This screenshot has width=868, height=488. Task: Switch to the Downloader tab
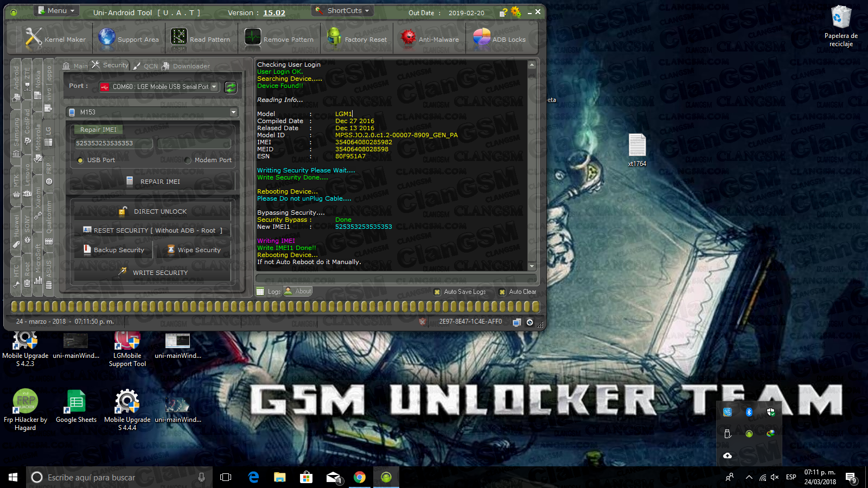186,66
